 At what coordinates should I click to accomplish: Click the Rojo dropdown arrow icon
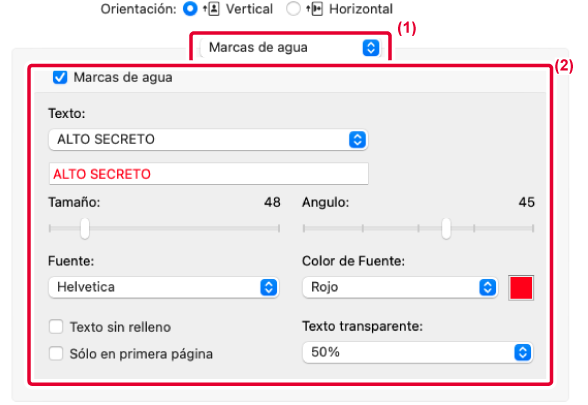click(x=488, y=287)
